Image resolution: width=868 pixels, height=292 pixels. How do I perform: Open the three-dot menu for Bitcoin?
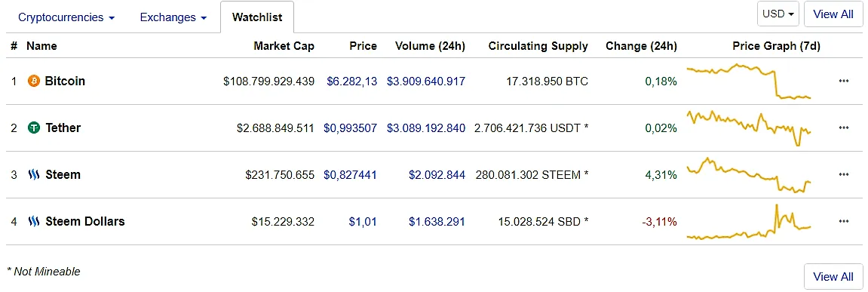pos(844,81)
